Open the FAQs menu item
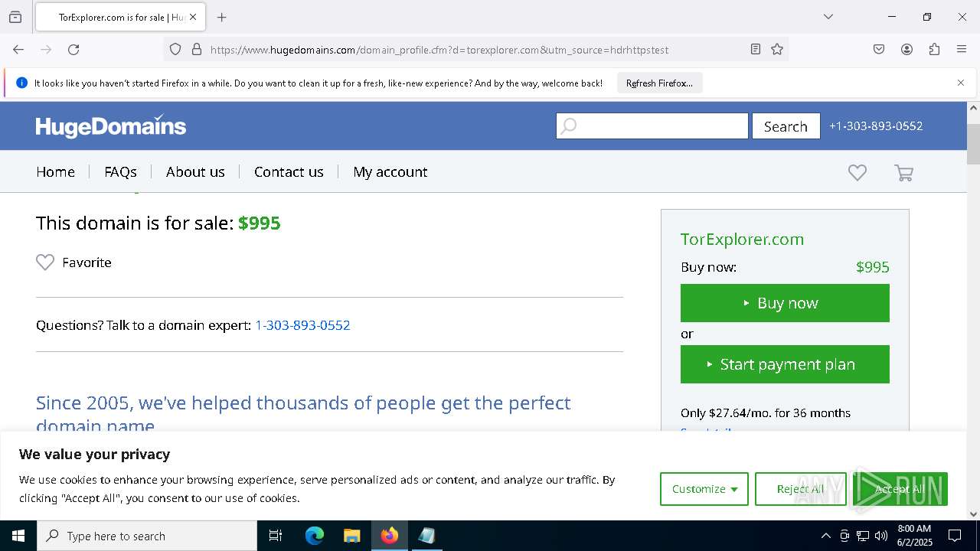Viewport: 980px width, 551px height. click(120, 172)
